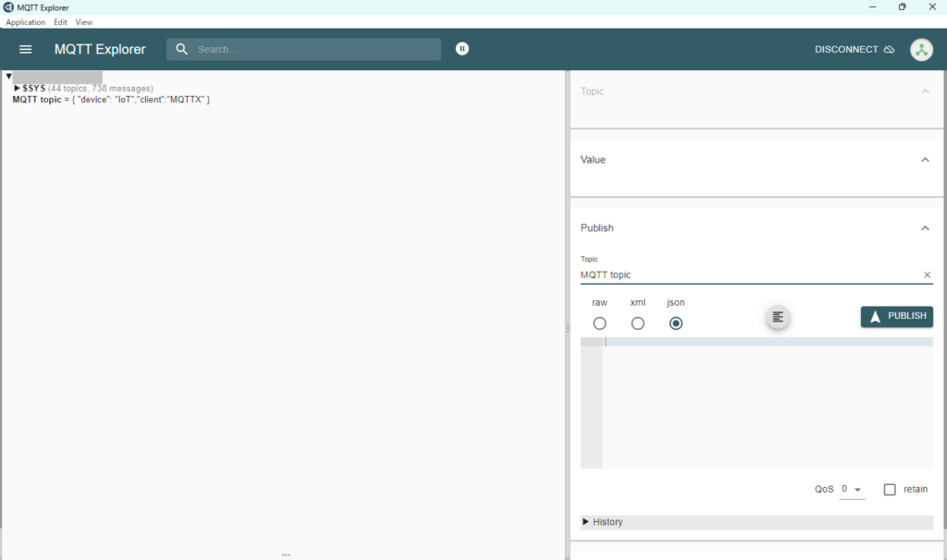Click the DISCONNECT button

coord(854,50)
